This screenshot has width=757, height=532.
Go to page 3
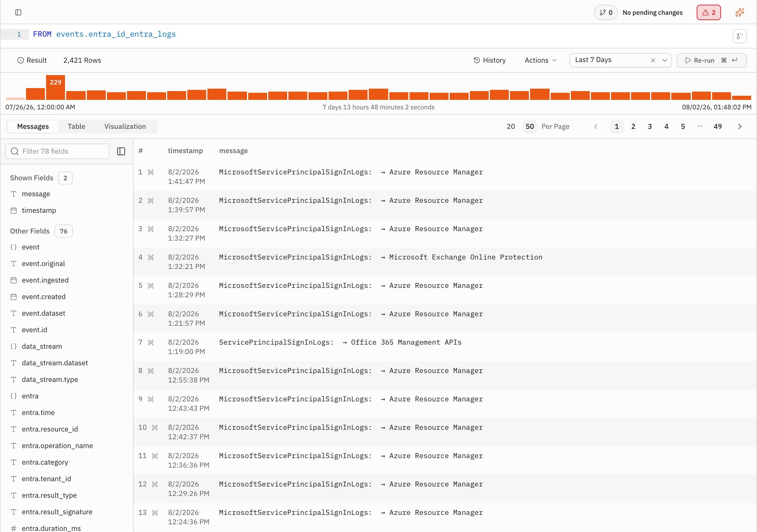649,127
